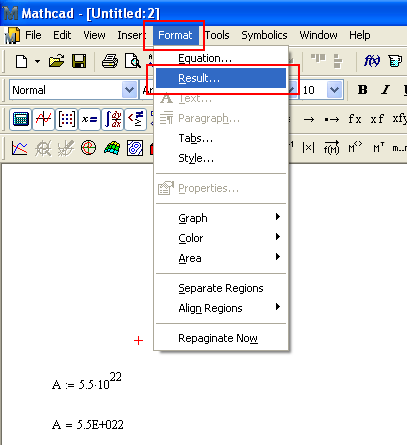Screen dimensions: 409x445
Task: Open the Window menu
Action: 318,35
